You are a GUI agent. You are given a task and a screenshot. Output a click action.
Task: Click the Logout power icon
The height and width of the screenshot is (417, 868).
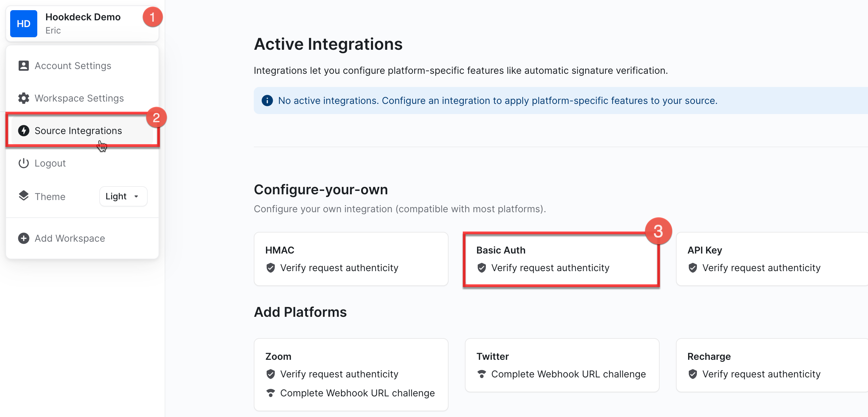pos(23,163)
